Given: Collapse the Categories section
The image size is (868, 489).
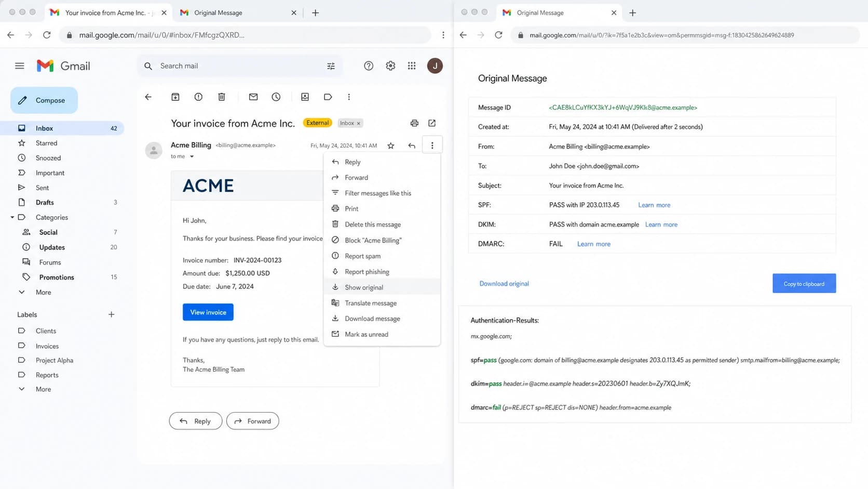Looking at the screenshot, I should coord(12,217).
